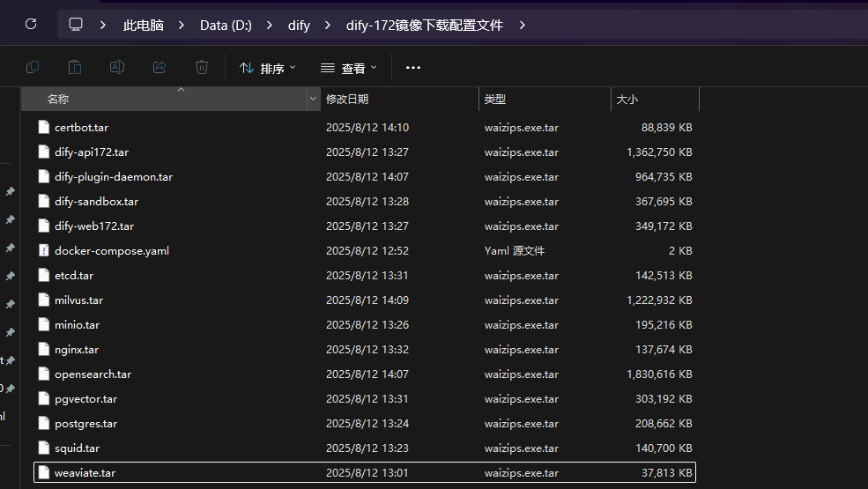Image resolution: width=868 pixels, height=489 pixels.
Task: Select the milvus.tar file icon
Action: click(x=44, y=300)
